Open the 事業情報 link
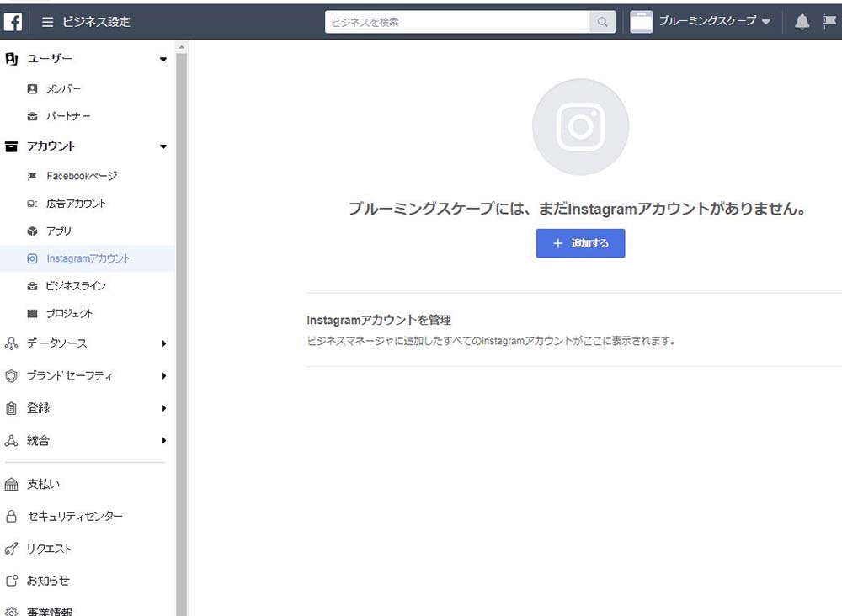The width and height of the screenshot is (842, 616). click(x=50, y=611)
